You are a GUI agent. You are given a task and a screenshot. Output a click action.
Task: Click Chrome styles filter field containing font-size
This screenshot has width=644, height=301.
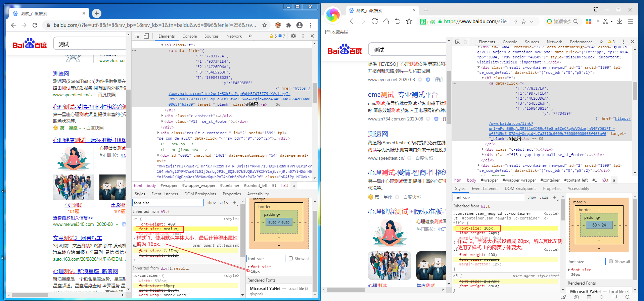tap(168, 203)
